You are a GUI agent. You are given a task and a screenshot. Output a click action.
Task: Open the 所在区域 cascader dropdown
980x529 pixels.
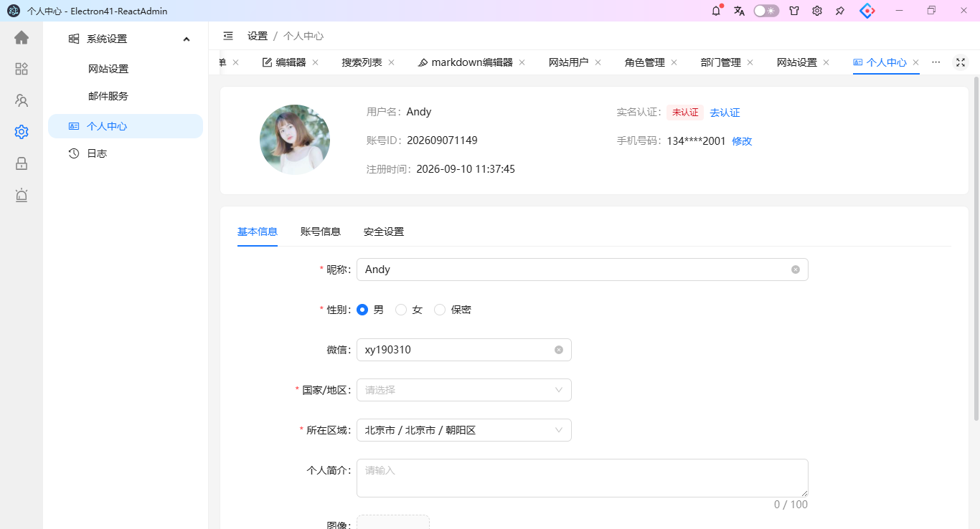coord(464,430)
